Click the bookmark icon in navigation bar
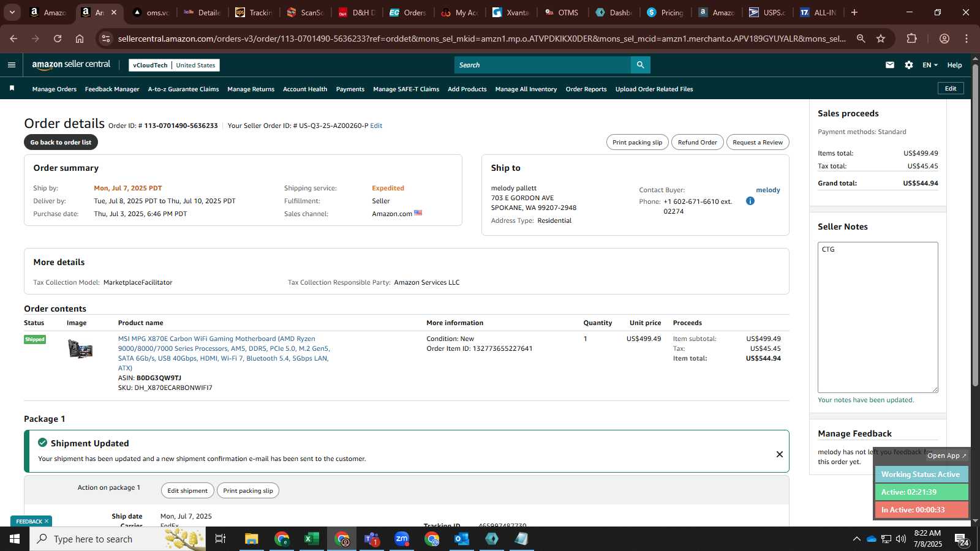 [12, 89]
